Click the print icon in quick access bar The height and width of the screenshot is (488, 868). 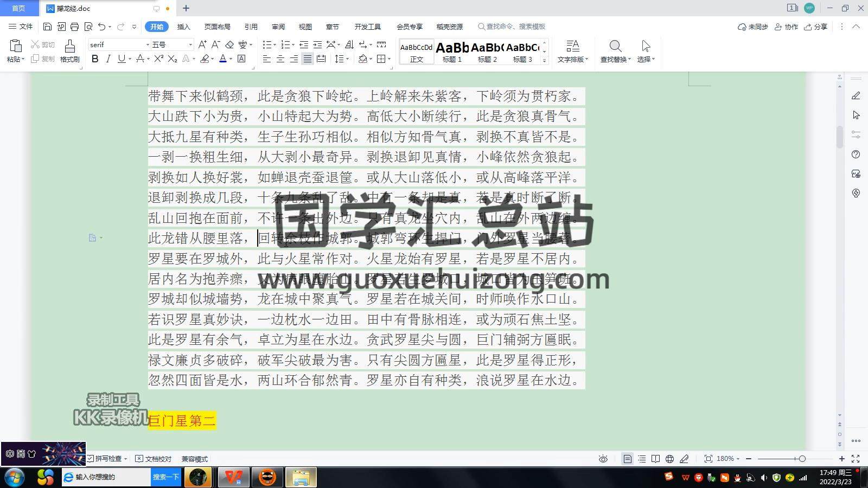point(74,27)
